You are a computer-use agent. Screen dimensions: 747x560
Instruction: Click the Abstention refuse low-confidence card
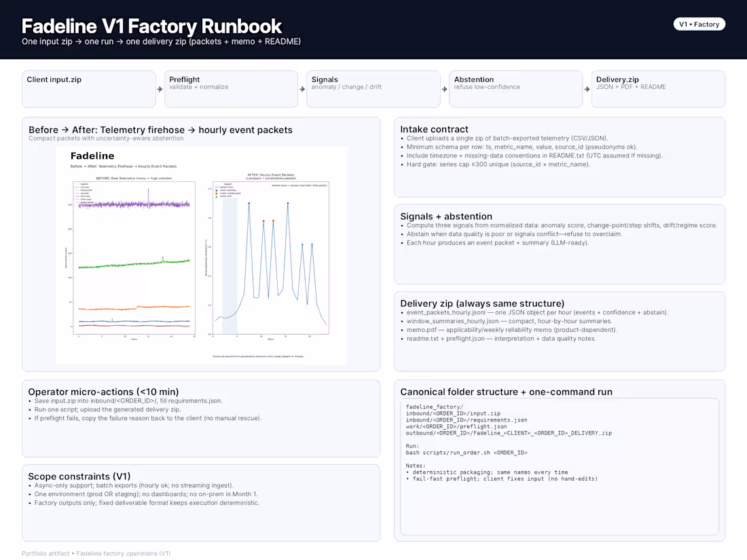(515, 89)
